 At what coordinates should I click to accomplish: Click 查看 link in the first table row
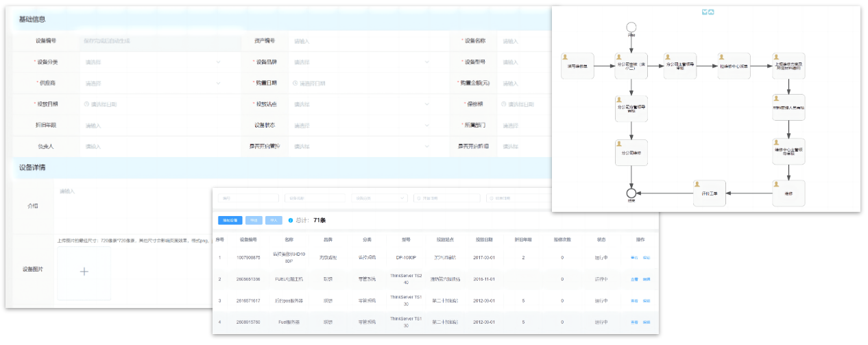634,258
